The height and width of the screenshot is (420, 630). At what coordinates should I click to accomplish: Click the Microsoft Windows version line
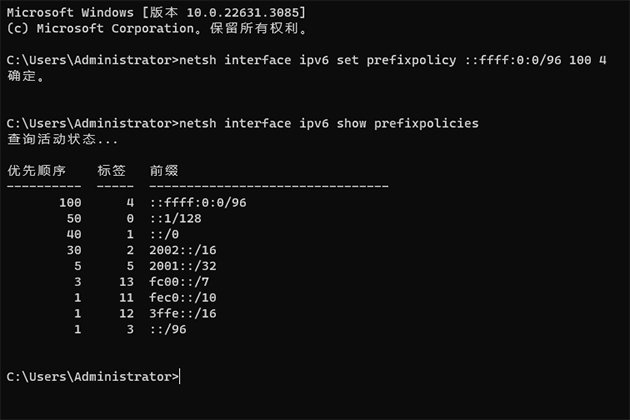tap(156, 12)
